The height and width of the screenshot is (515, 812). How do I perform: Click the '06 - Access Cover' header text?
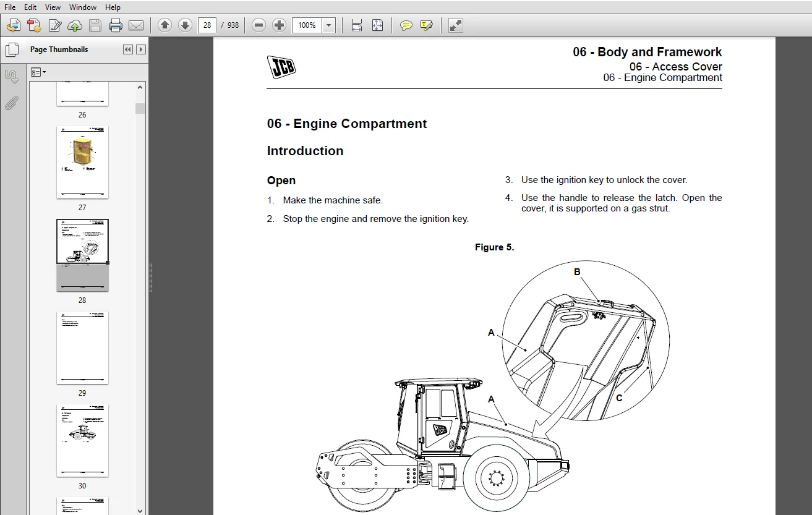676,67
